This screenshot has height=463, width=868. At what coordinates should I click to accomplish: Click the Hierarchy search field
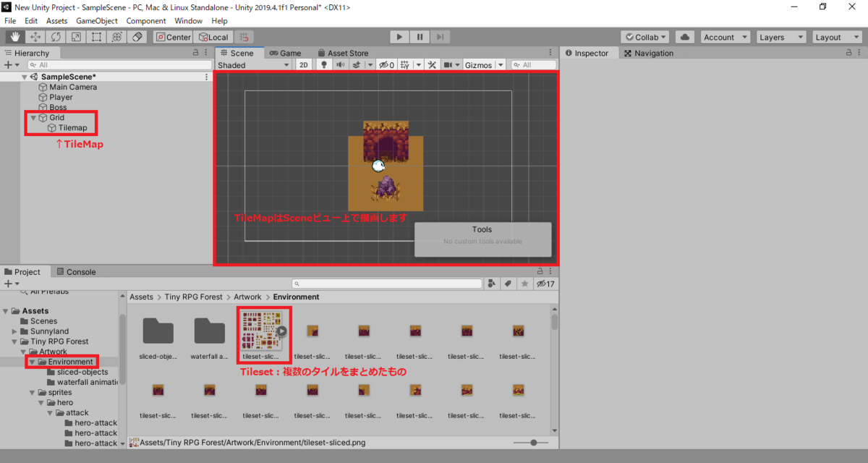tap(118, 65)
